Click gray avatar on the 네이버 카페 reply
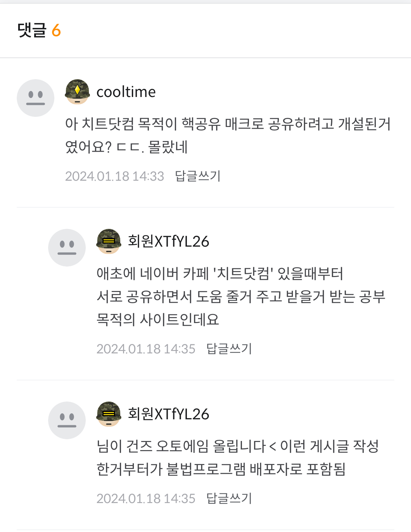The width and height of the screenshot is (411, 532). click(67, 248)
